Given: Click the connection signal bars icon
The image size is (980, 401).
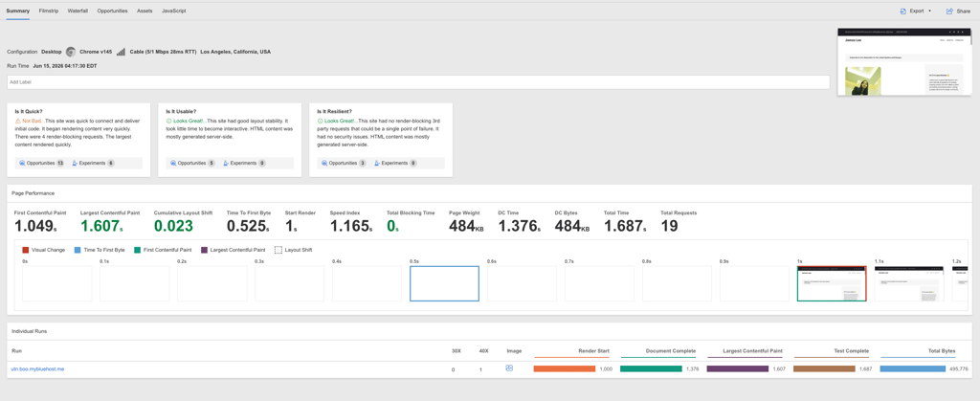Looking at the screenshot, I should tap(122, 52).
